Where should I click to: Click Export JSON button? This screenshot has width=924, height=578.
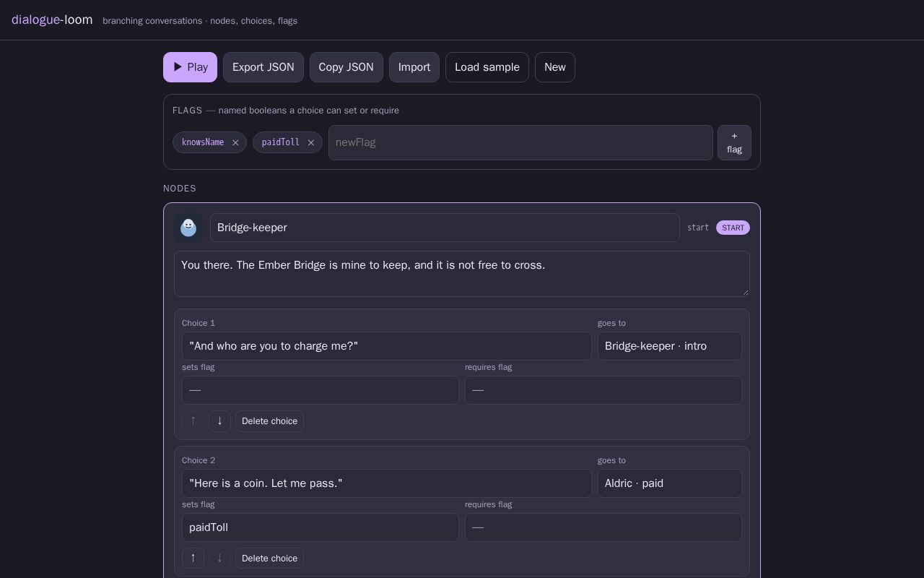pyautogui.click(x=263, y=67)
